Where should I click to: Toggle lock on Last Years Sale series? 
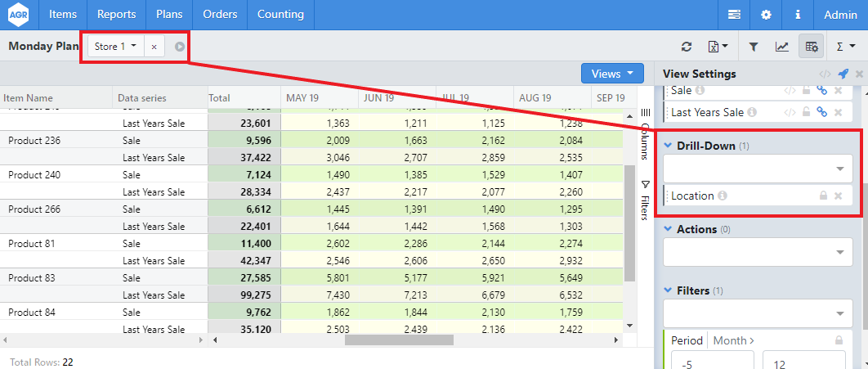[x=808, y=112]
